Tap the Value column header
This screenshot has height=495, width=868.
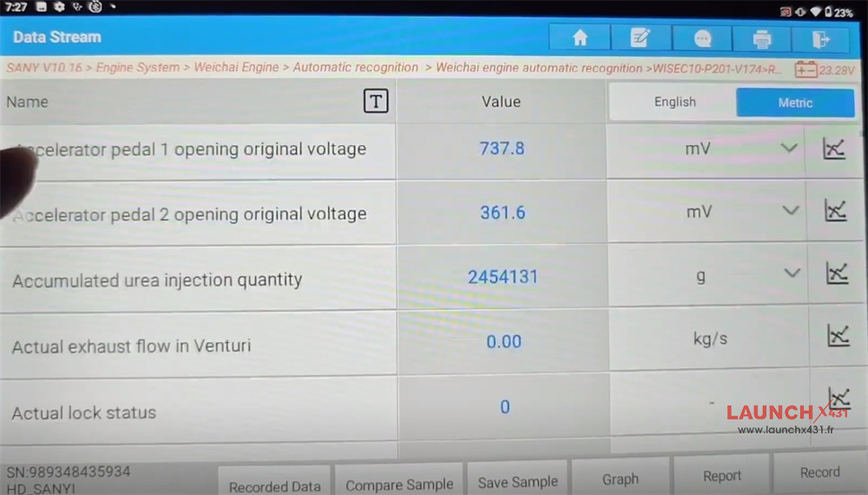[501, 102]
